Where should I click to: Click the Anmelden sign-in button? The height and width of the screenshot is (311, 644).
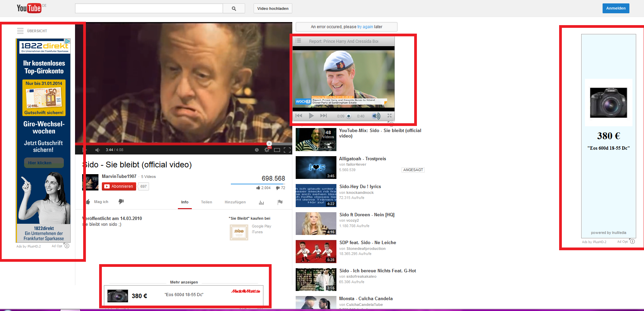point(615,8)
